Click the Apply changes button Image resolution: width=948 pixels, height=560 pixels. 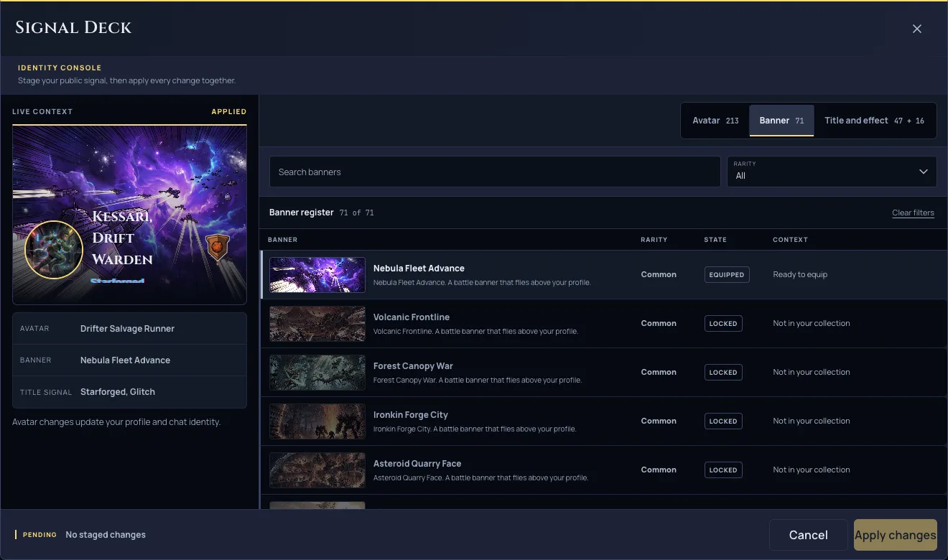point(896,535)
